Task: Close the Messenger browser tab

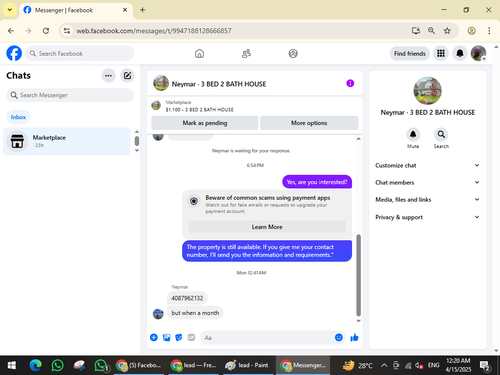Action: pyautogui.click(x=125, y=10)
